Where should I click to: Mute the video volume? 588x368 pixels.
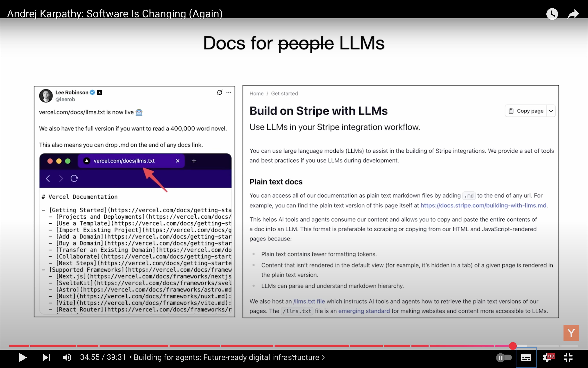pos(67,357)
